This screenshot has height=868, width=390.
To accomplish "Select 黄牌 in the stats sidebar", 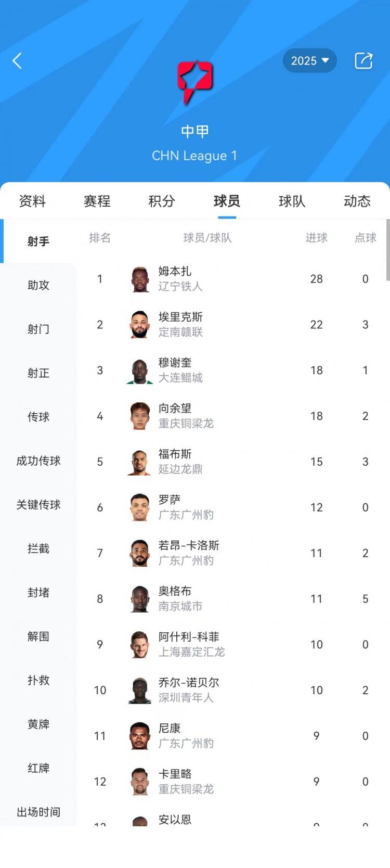I will point(38,724).
